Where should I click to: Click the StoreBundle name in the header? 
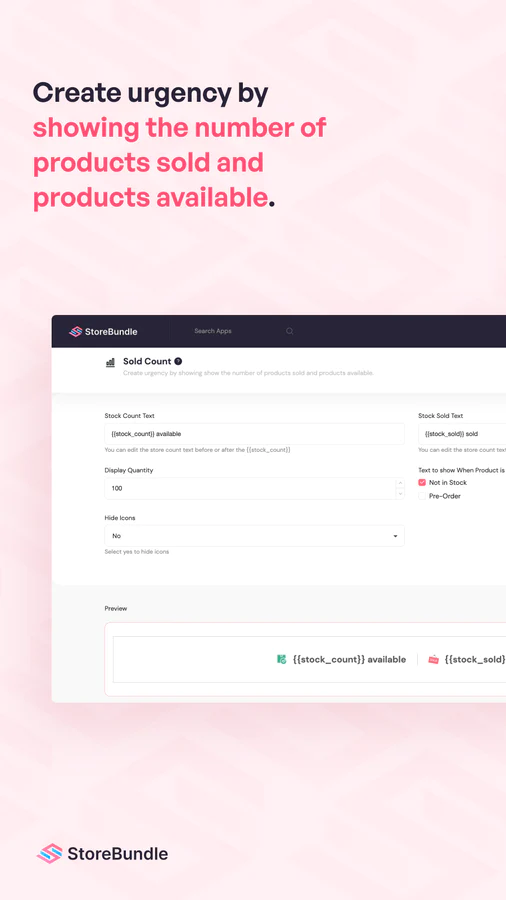click(111, 331)
